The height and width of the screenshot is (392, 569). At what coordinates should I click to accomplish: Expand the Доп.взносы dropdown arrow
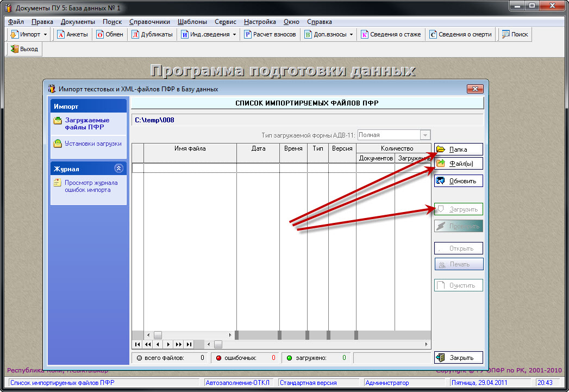[351, 35]
